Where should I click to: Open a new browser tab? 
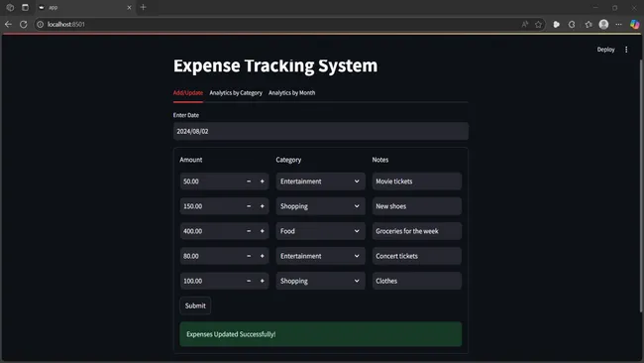(143, 7)
